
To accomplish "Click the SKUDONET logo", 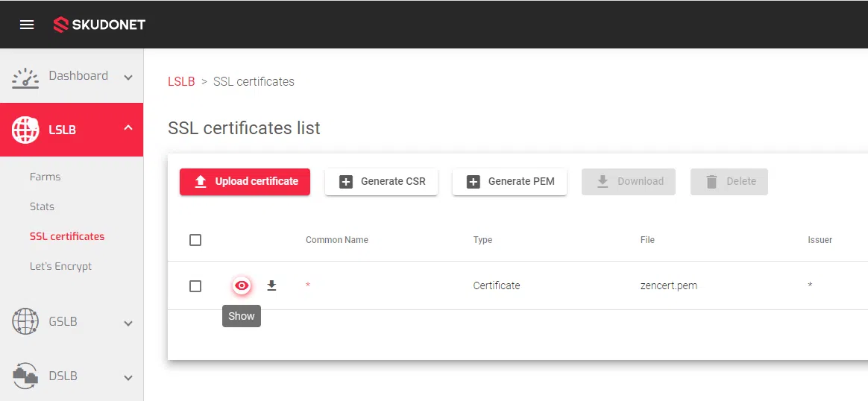I will point(99,25).
